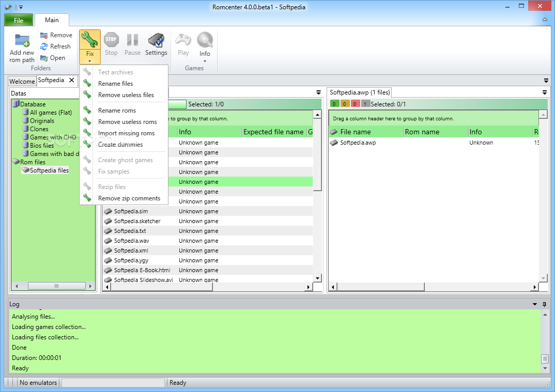Open the tab strip options dropdown
The height and width of the screenshot is (392, 555).
pos(546,81)
